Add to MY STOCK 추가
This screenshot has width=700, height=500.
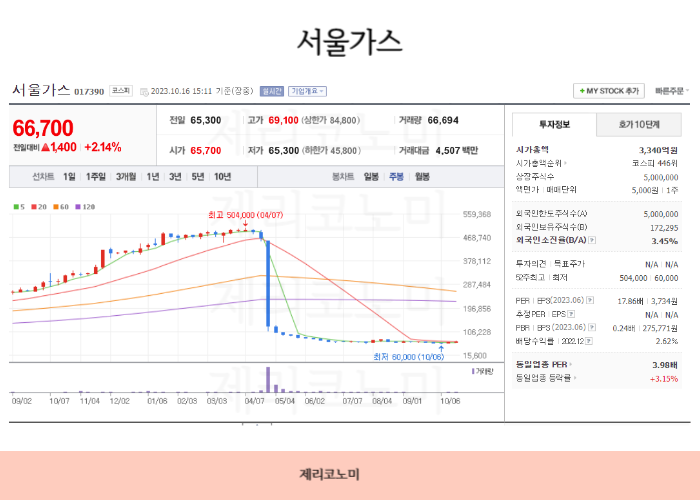(608, 91)
